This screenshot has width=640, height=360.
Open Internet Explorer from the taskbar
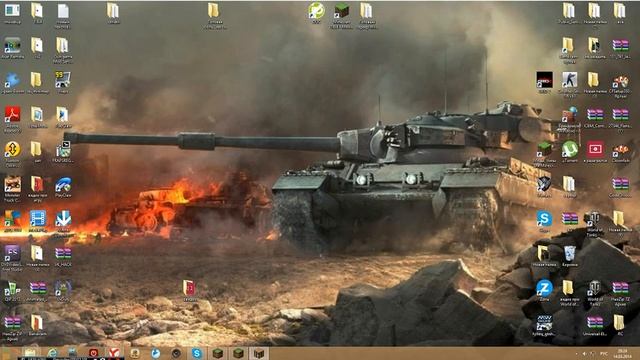tap(52, 353)
